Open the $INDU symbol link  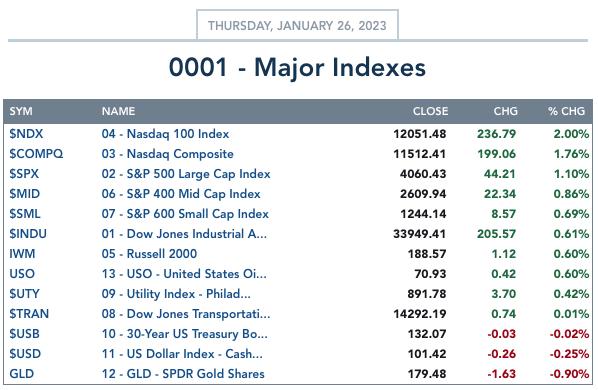(x=28, y=234)
